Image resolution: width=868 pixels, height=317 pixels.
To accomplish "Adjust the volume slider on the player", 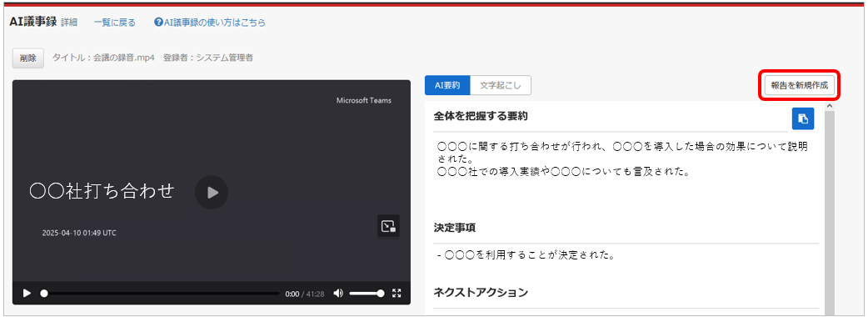I will (367, 293).
